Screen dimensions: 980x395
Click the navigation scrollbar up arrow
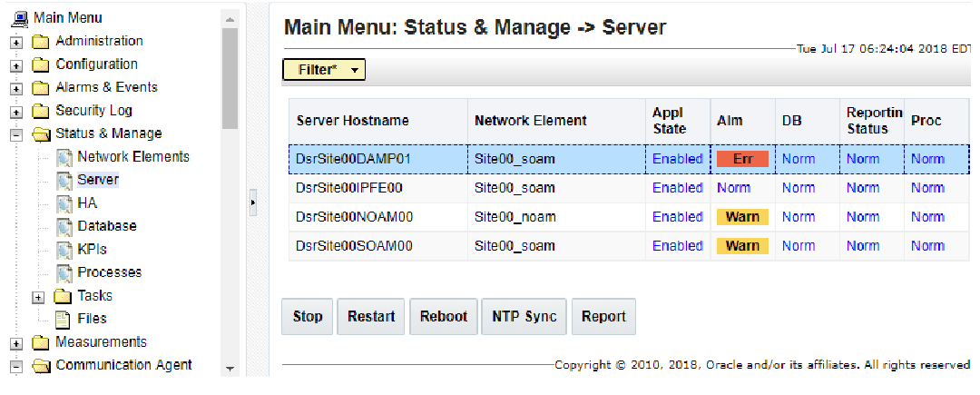(230, 19)
